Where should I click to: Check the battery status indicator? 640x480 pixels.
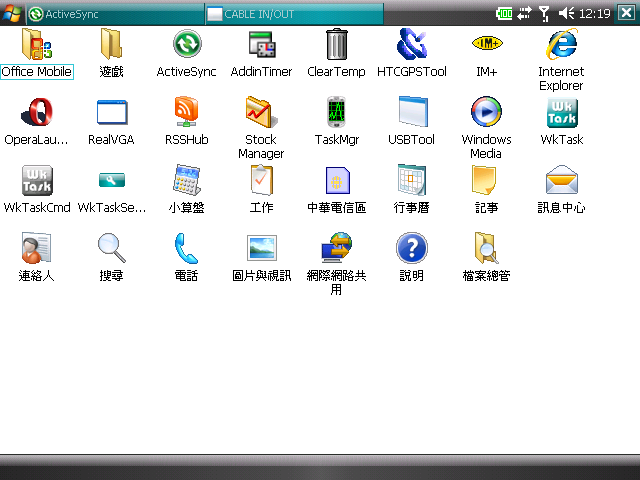[504, 13]
